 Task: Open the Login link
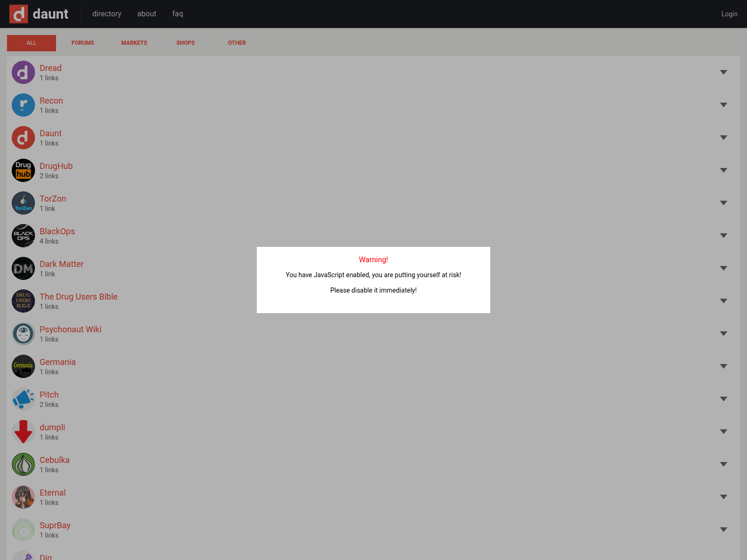pyautogui.click(x=729, y=14)
